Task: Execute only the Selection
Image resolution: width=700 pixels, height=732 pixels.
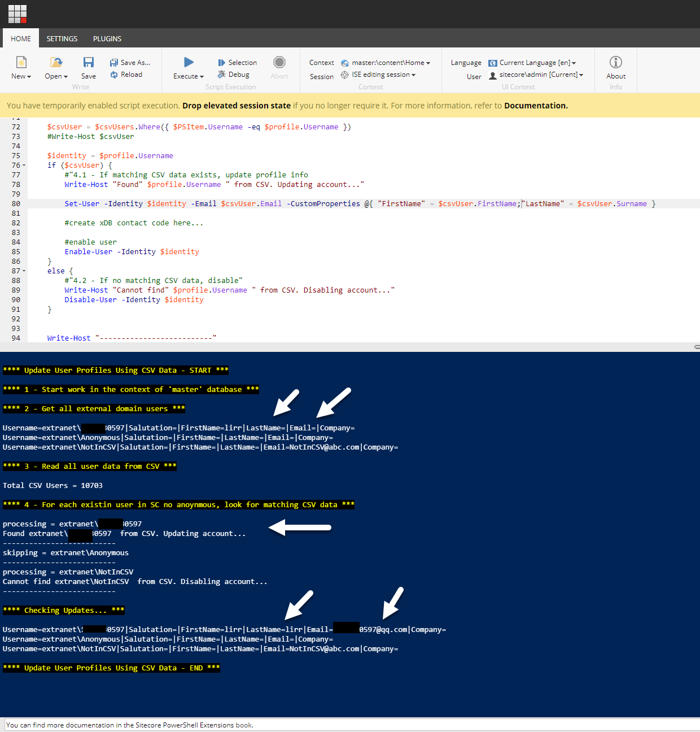Action: point(237,63)
